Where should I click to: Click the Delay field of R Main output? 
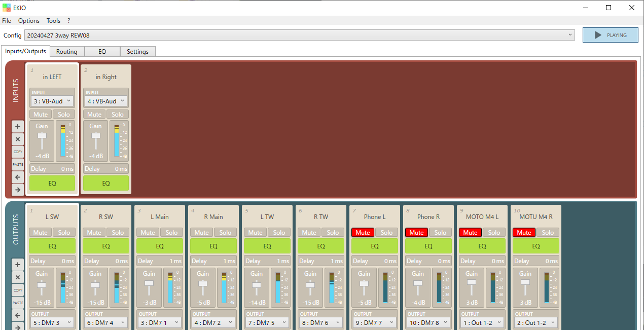tap(213, 261)
